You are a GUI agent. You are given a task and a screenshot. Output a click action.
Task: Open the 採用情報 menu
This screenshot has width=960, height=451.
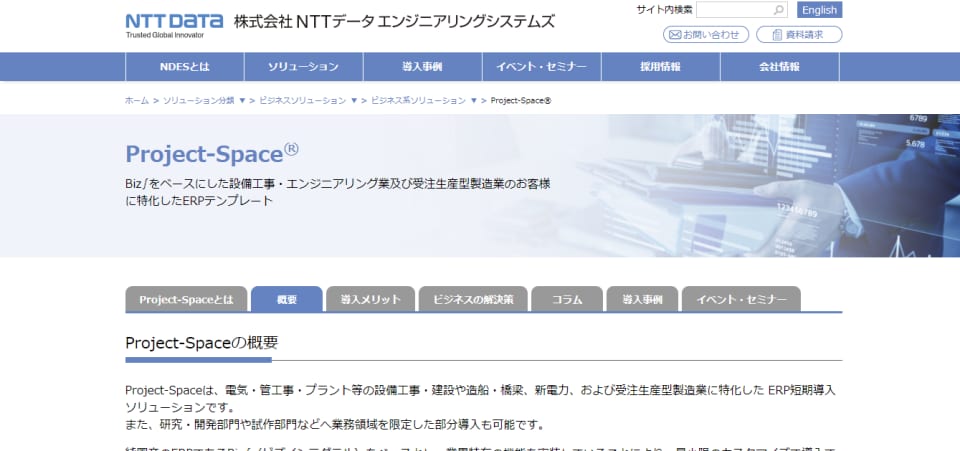(661, 67)
